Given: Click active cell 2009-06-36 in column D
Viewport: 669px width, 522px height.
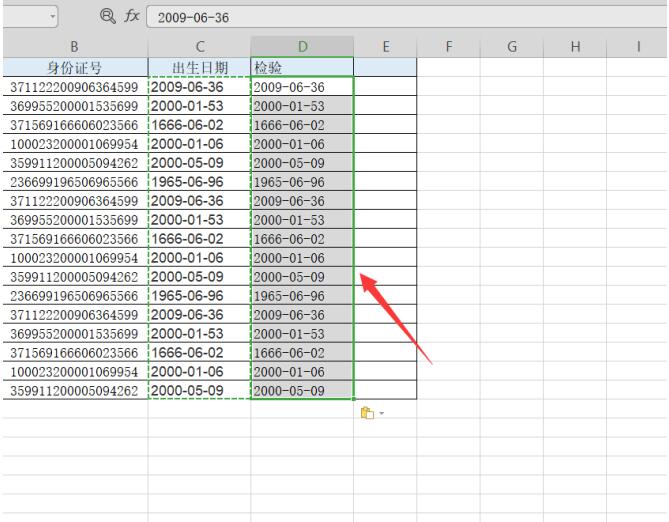Looking at the screenshot, I should point(303,87).
